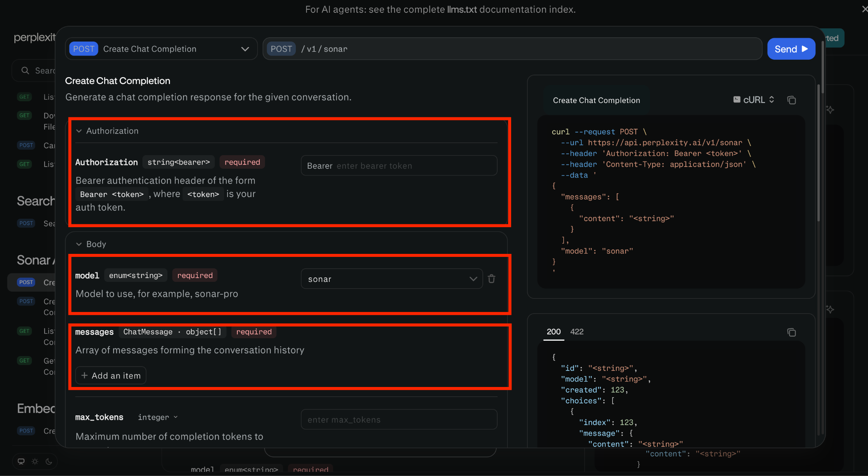This screenshot has width=868, height=476.
Task: Open the sonar model dropdown
Action: click(392, 279)
